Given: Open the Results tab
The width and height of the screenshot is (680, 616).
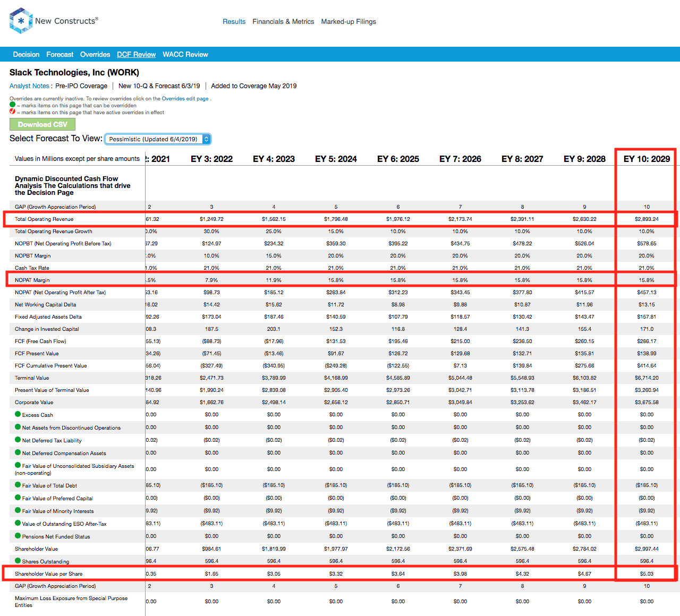Looking at the screenshot, I should click(234, 22).
